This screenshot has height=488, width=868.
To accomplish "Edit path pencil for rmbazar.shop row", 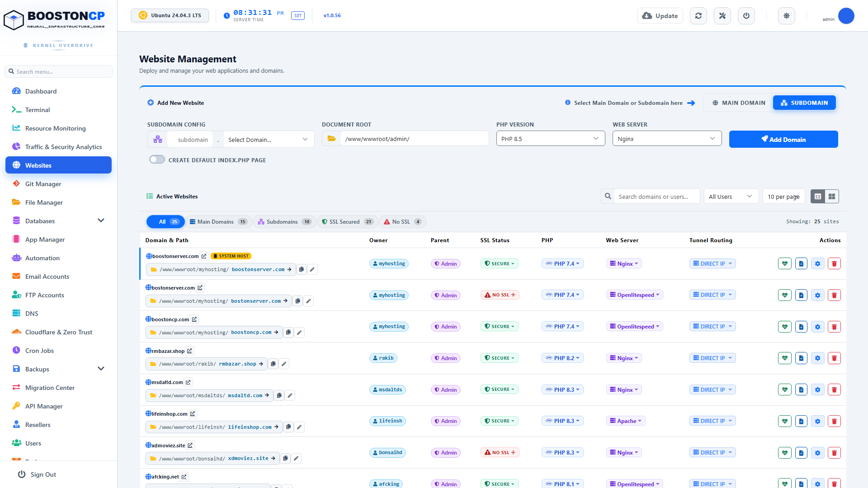I will click(284, 364).
